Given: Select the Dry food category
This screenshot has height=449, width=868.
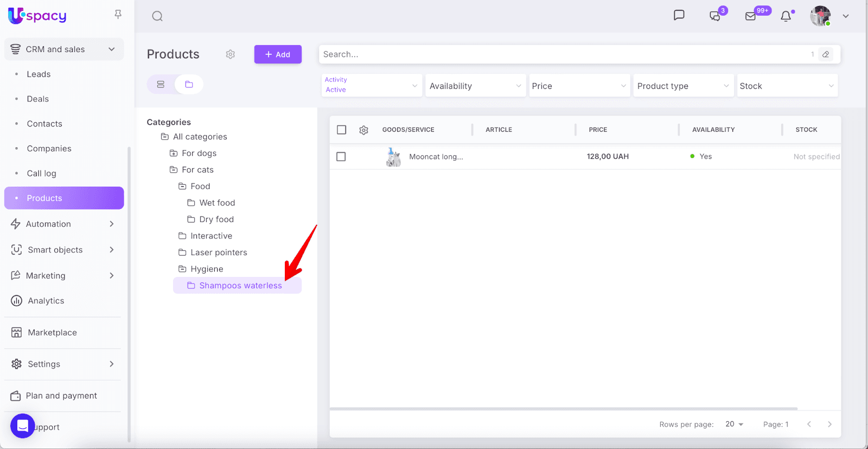Looking at the screenshot, I should pos(216,219).
